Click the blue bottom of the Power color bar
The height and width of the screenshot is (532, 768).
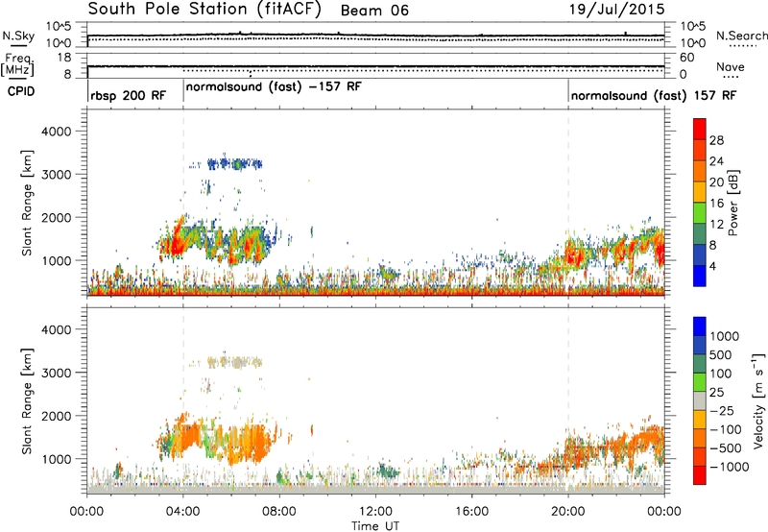click(700, 276)
